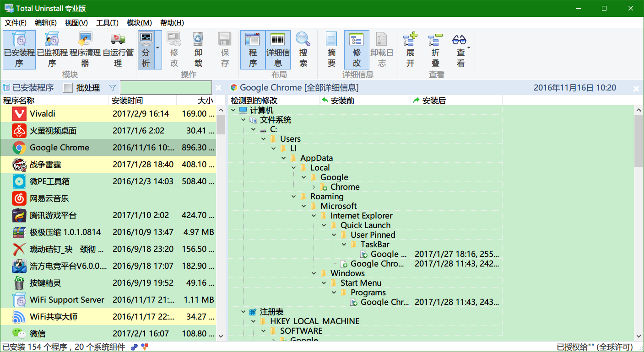Viewport: 644px width, 352px height.
Task: Open the 文件(F) menu
Action: click(16, 23)
